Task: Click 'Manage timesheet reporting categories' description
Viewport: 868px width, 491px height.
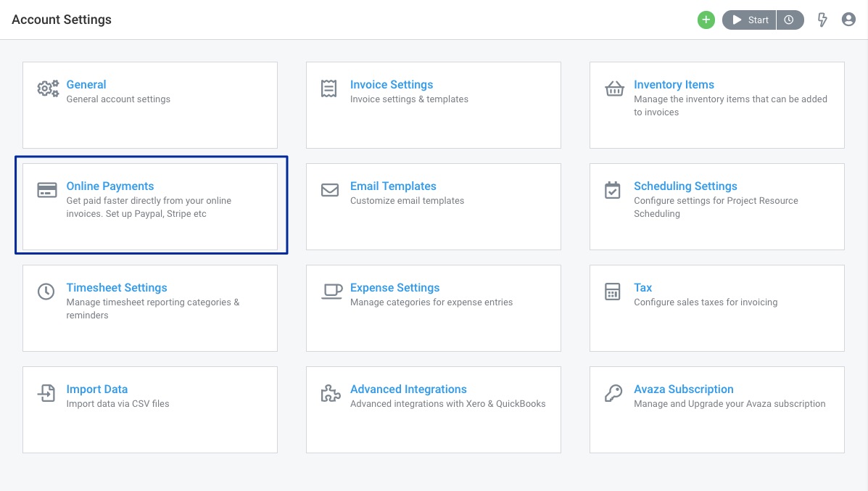Action: point(153,309)
